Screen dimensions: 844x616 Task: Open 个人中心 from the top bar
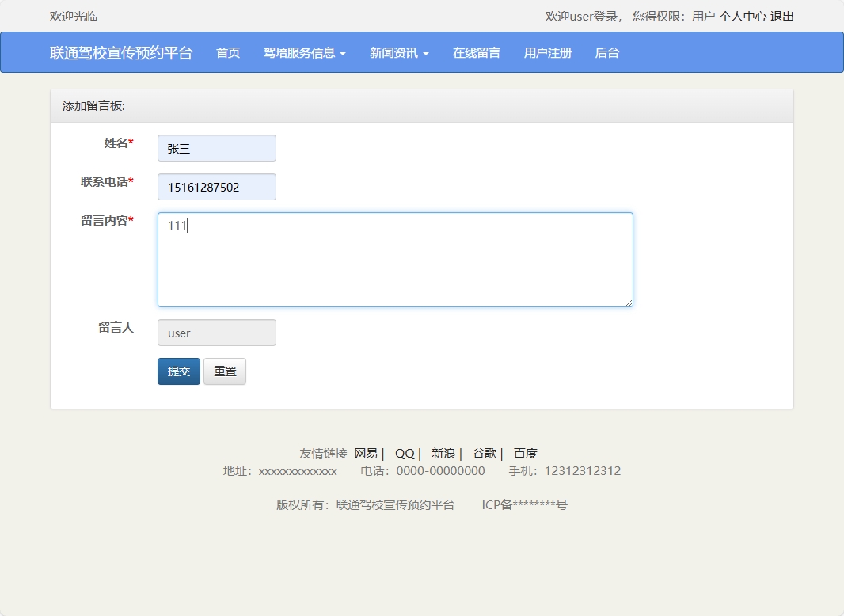tap(741, 16)
